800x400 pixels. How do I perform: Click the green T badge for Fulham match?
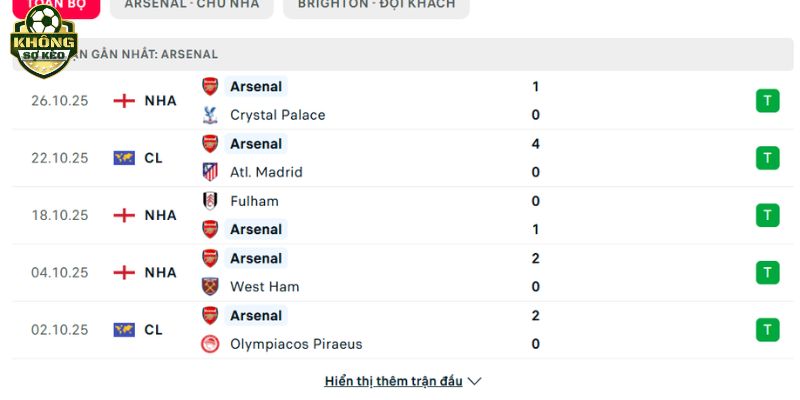point(767,215)
